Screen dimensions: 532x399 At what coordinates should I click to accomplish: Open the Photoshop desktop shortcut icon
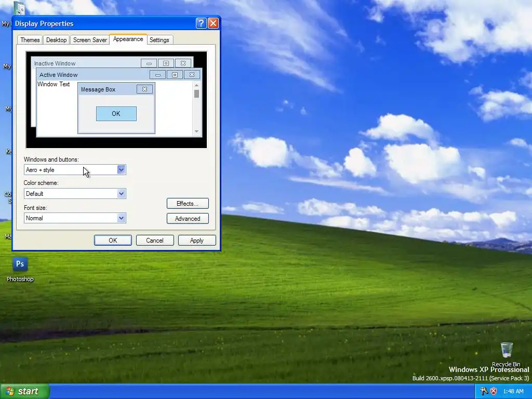(20, 264)
